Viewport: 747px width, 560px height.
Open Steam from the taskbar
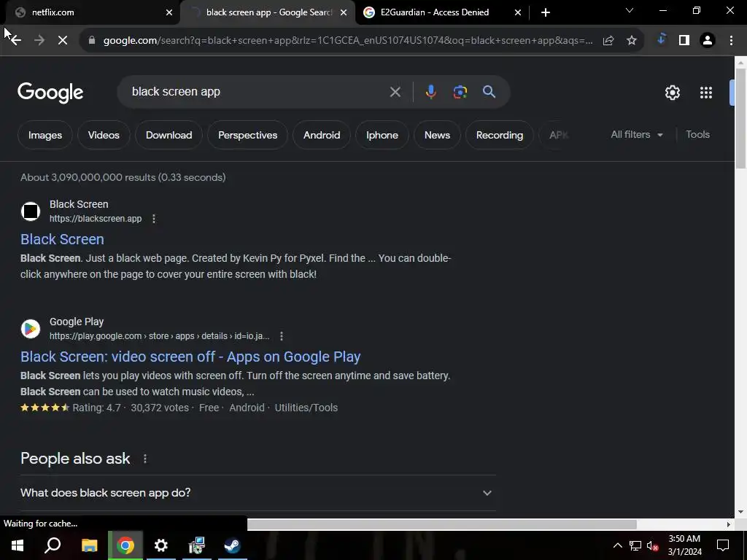[233, 545]
